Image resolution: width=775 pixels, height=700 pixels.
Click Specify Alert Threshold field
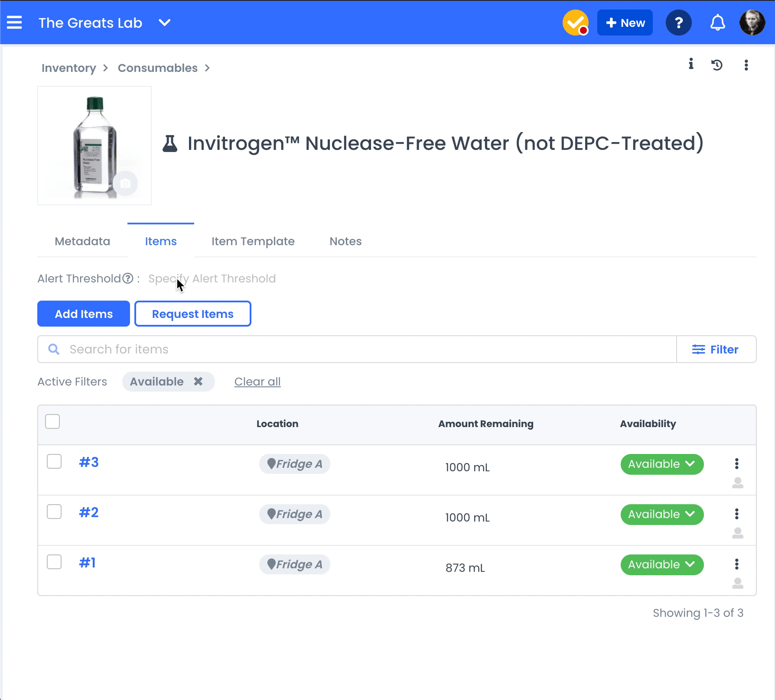(212, 279)
